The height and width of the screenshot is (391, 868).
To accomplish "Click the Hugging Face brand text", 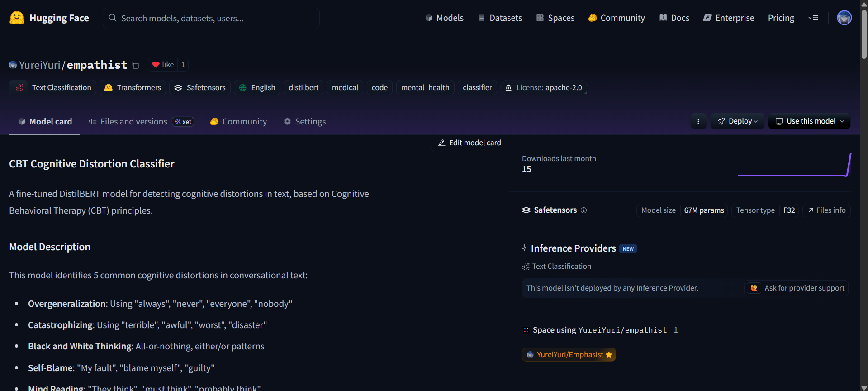I will pos(59,18).
